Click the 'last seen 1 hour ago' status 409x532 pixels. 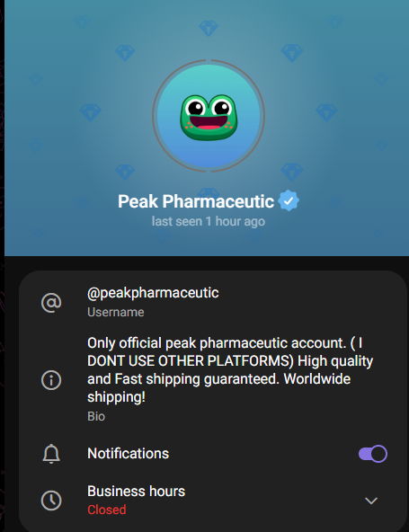pos(208,221)
